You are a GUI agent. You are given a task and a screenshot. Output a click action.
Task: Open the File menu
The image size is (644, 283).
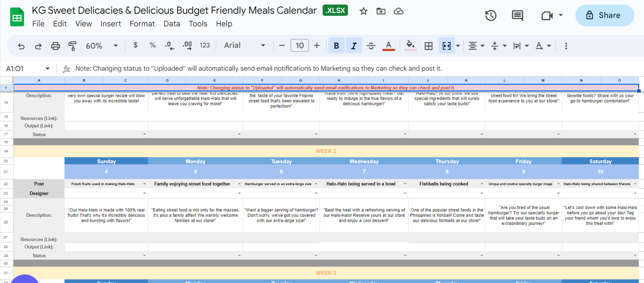point(38,24)
